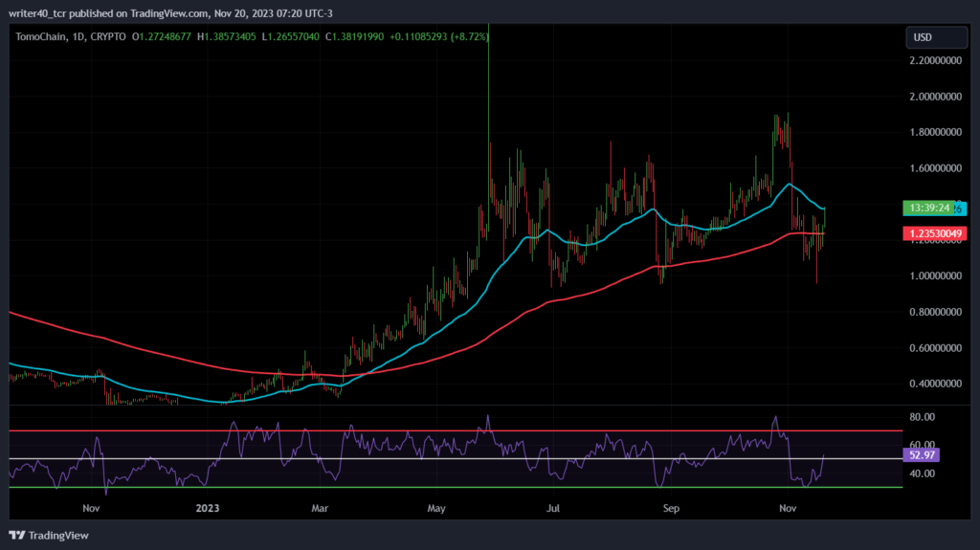Click the 1.80000000 price axis label
Screen dimensions: 980x550
coord(936,132)
